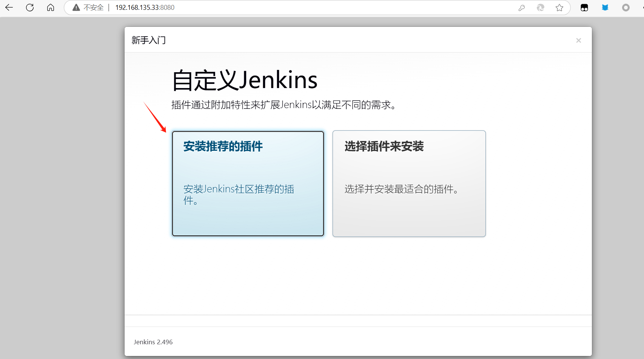Screen dimensions: 644x359
Task: Open the browser home page
Action: [x=50, y=8]
